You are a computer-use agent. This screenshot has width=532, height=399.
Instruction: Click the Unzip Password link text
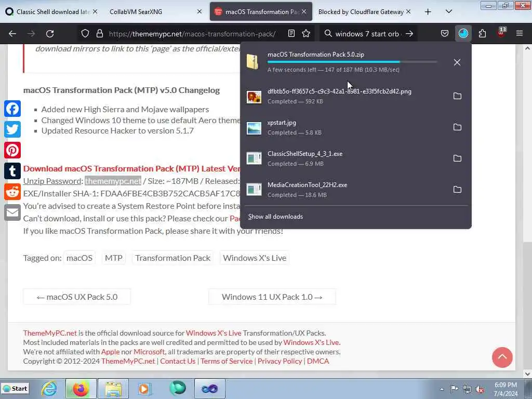coord(52,181)
